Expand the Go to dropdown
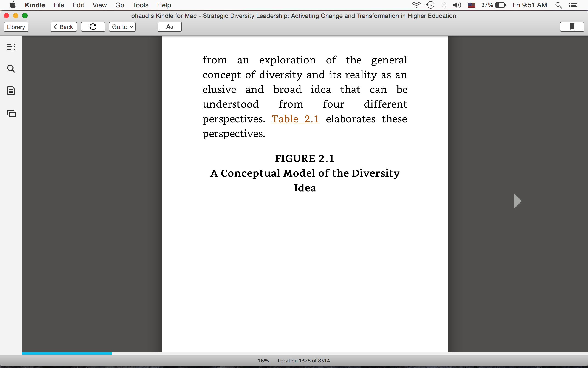The height and width of the screenshot is (368, 588). [x=122, y=27]
